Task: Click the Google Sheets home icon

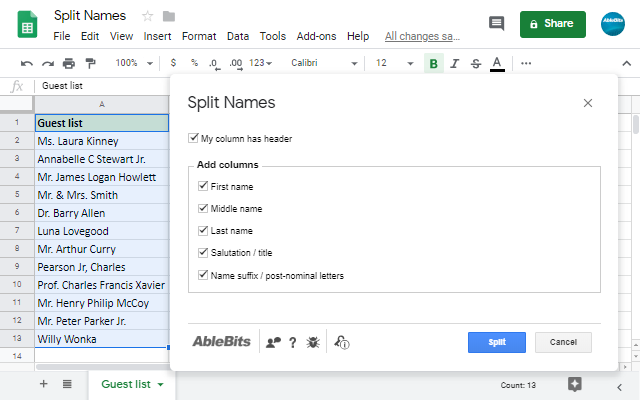Action: tap(27, 24)
